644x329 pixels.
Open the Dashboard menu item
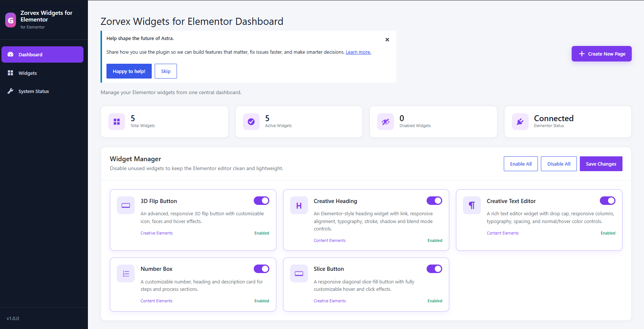(x=42, y=54)
